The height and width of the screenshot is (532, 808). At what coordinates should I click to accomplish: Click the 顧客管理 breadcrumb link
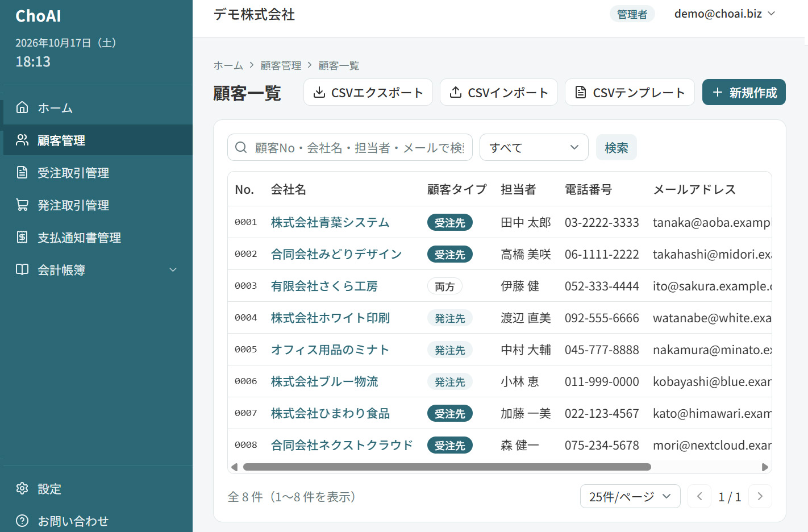click(281, 65)
